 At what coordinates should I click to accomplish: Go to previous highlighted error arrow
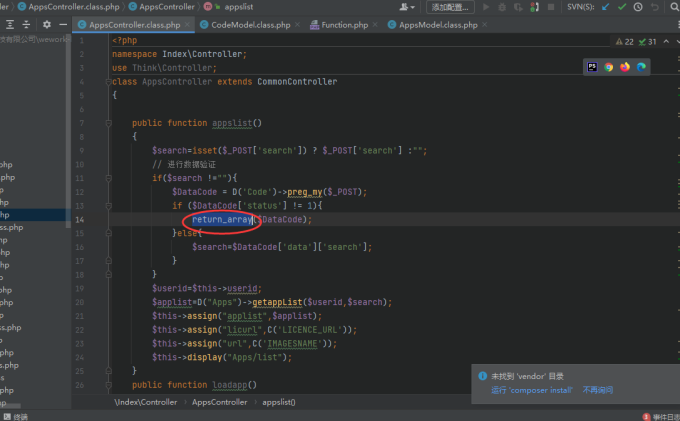click(x=667, y=42)
